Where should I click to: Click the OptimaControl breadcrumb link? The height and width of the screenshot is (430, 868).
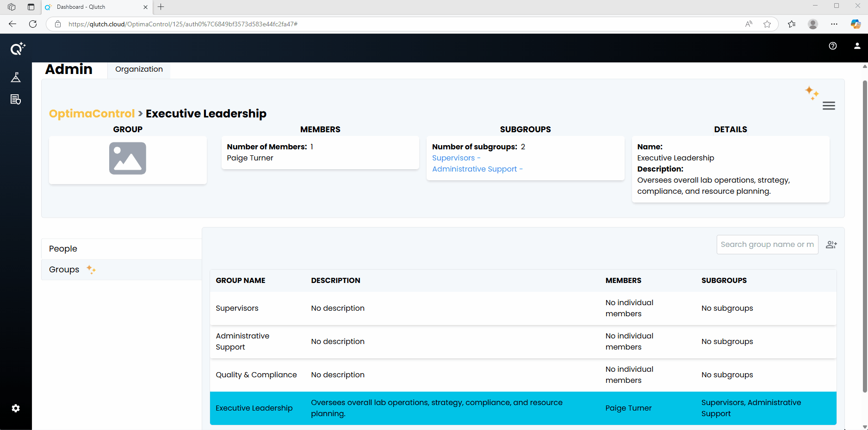(92, 114)
